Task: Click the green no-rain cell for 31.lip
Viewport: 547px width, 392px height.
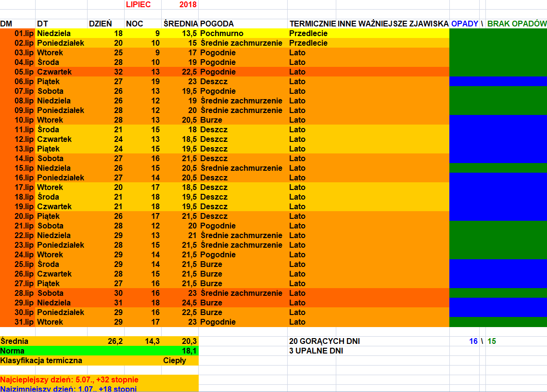Action: coord(497,322)
